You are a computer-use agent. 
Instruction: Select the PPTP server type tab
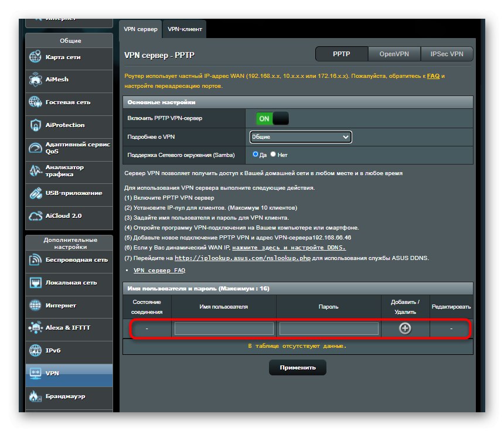point(342,54)
